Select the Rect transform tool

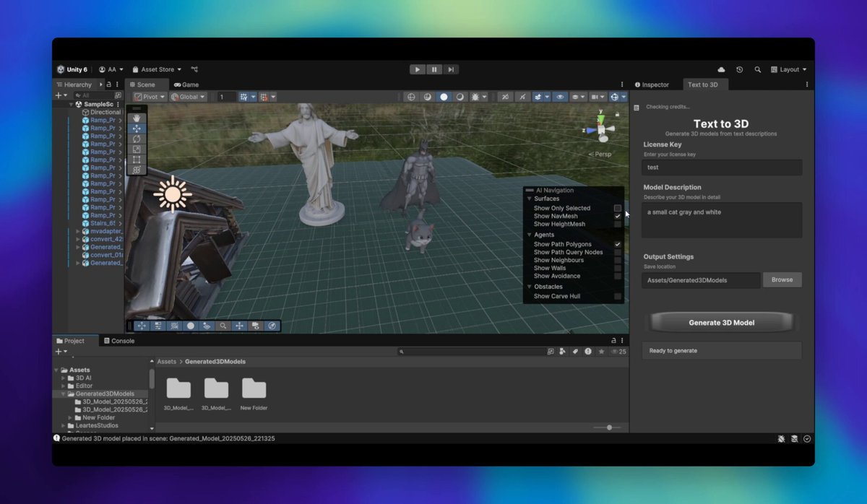[137, 160]
